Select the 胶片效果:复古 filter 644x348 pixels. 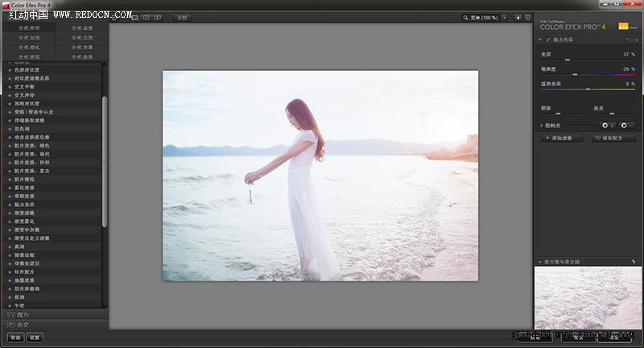pyautogui.click(x=52, y=171)
